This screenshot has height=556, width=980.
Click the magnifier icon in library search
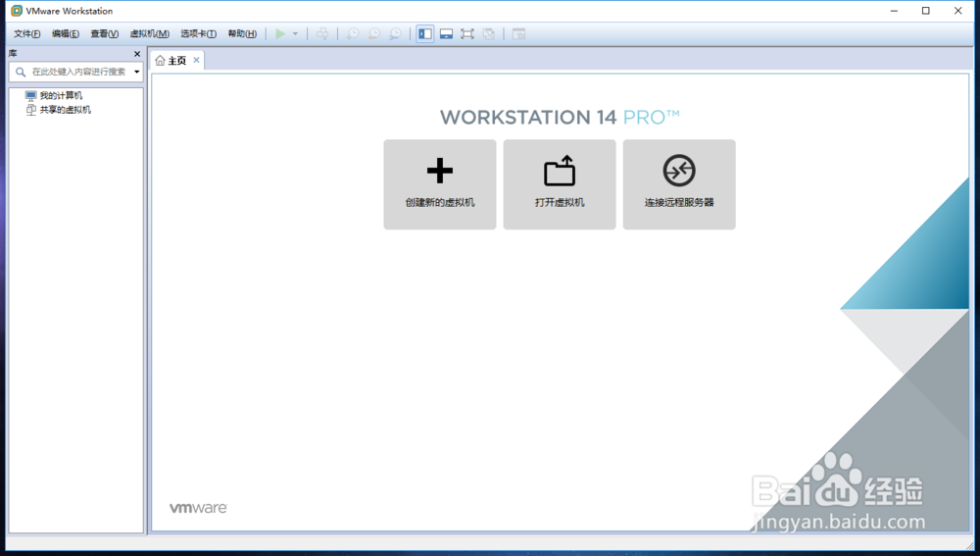click(x=21, y=72)
